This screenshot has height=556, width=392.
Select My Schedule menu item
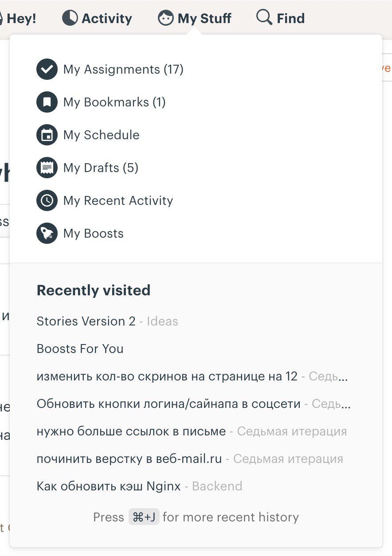tap(88, 135)
